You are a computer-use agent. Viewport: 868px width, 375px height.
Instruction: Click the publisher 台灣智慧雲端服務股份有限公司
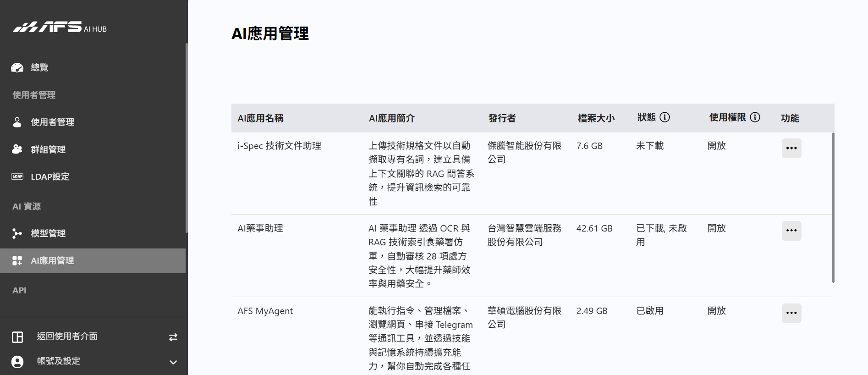click(x=524, y=235)
